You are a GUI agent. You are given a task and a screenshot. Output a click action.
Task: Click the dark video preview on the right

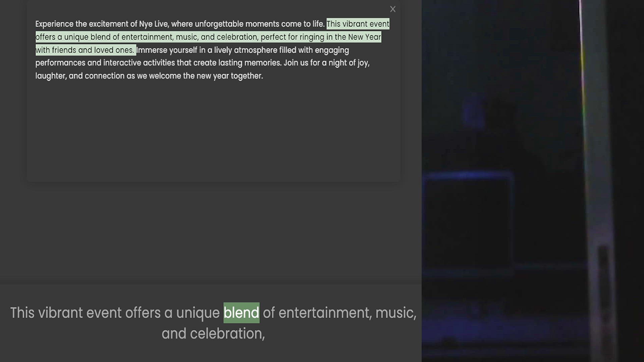click(533, 181)
